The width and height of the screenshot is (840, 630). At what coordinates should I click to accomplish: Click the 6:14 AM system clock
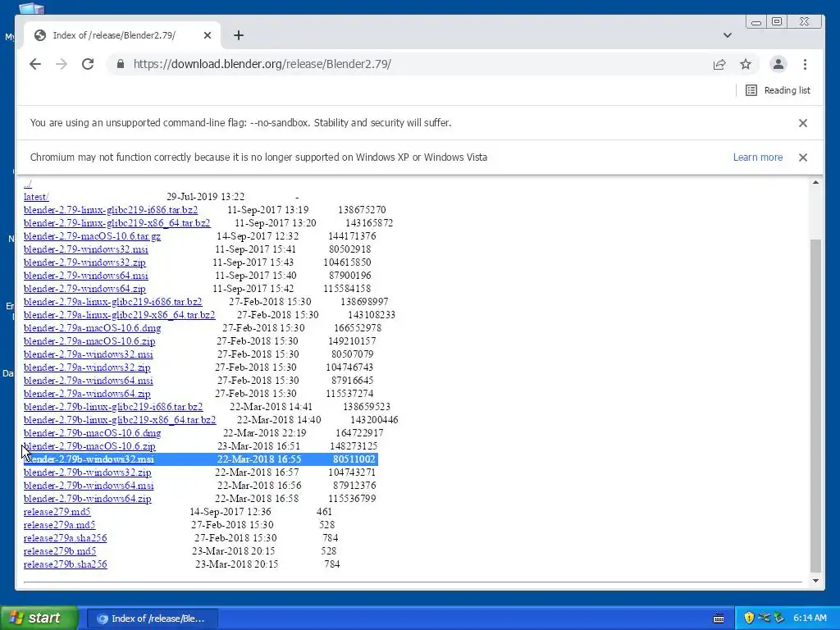point(810,619)
